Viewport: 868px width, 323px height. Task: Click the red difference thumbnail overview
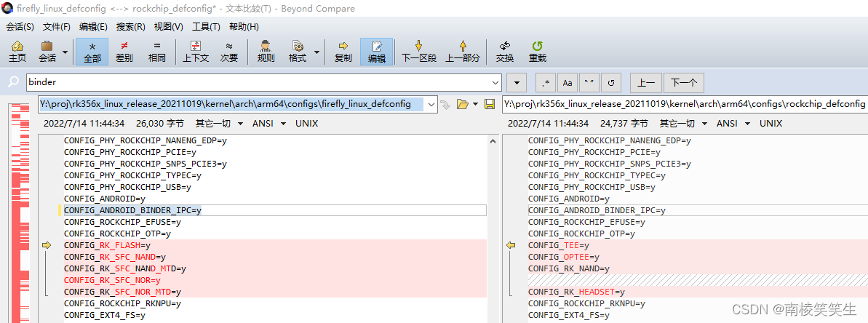point(20,212)
